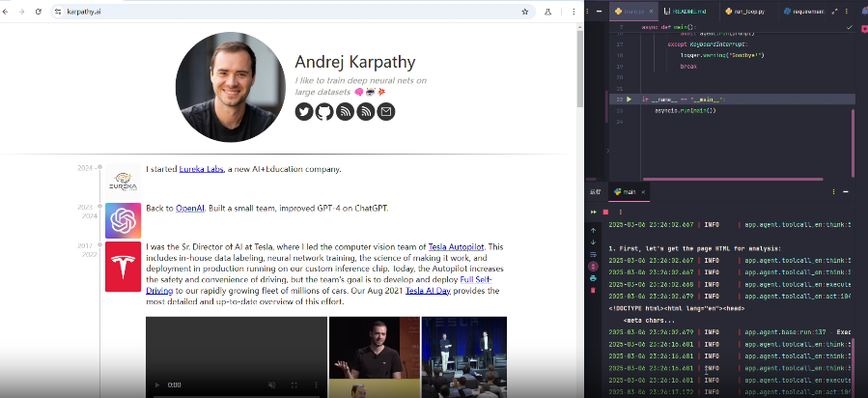Stop the running process red square
The image size is (868, 398).
click(605, 212)
